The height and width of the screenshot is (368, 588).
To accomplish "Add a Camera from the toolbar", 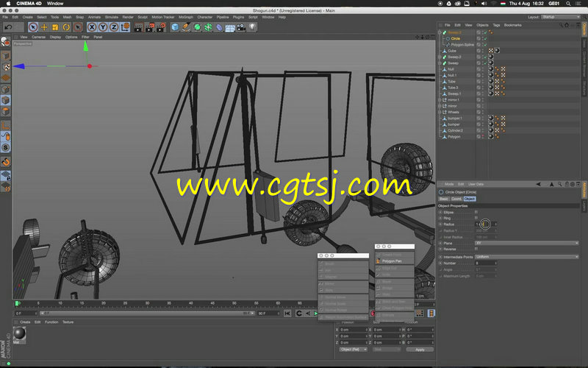I will pyautogui.click(x=241, y=27).
